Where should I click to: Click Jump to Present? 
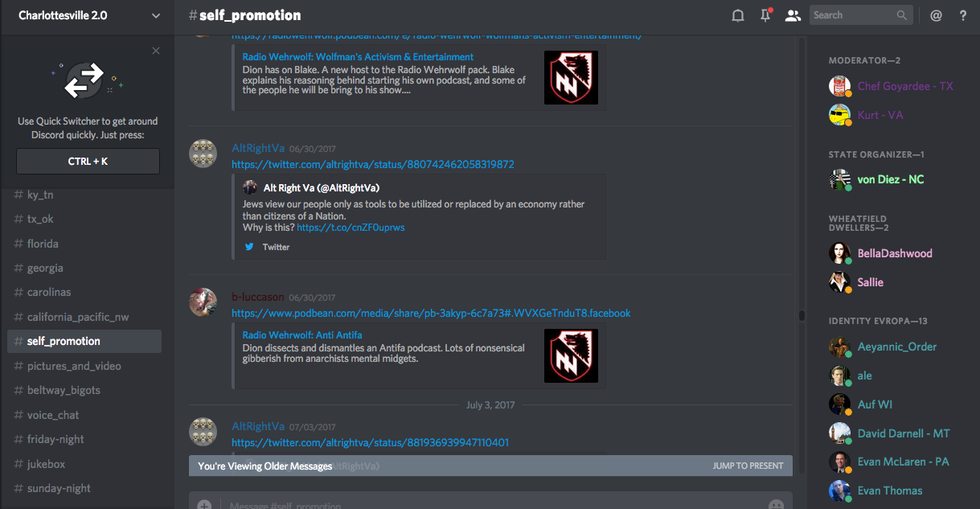click(x=748, y=466)
